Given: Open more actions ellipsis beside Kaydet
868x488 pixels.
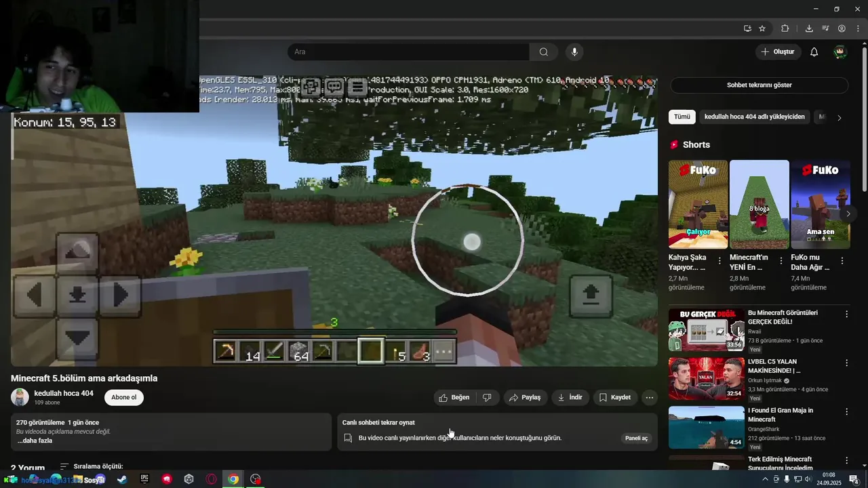Looking at the screenshot, I should pos(650,398).
